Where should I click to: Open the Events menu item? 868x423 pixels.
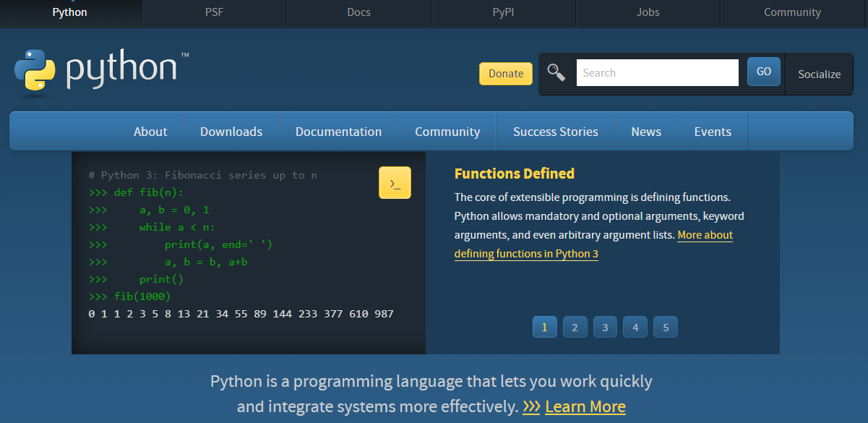pos(713,132)
